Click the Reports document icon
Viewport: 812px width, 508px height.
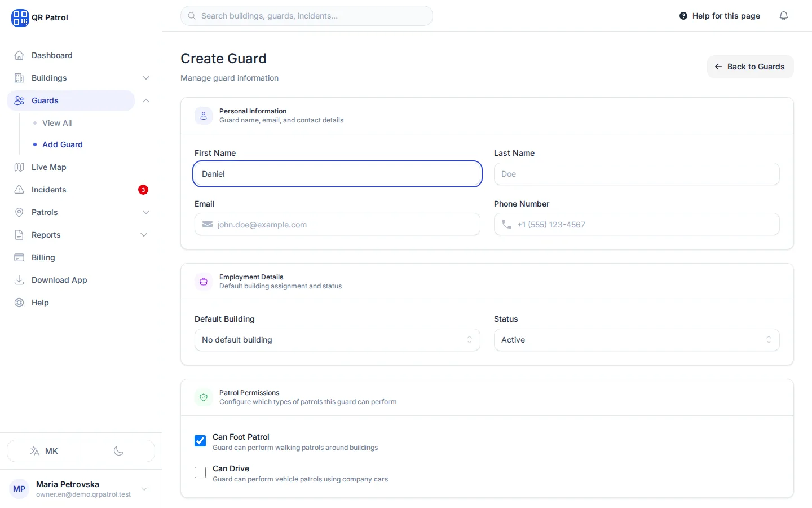click(19, 235)
